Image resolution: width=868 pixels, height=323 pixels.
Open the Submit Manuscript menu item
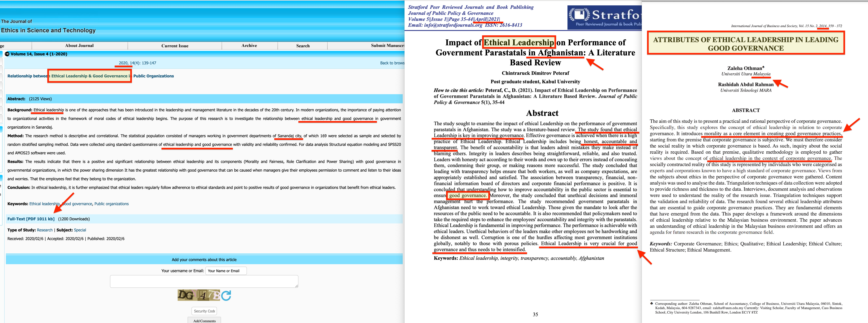coord(388,45)
